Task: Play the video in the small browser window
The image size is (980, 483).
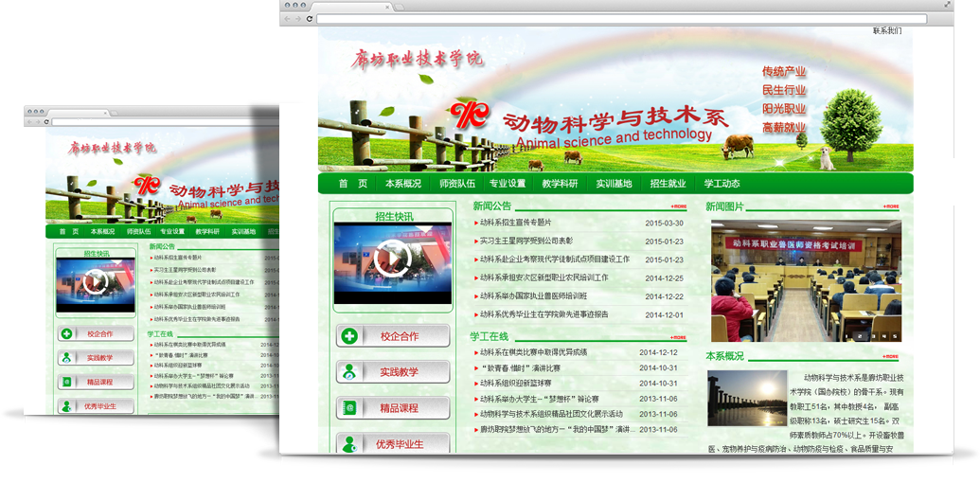Action: click(x=95, y=281)
